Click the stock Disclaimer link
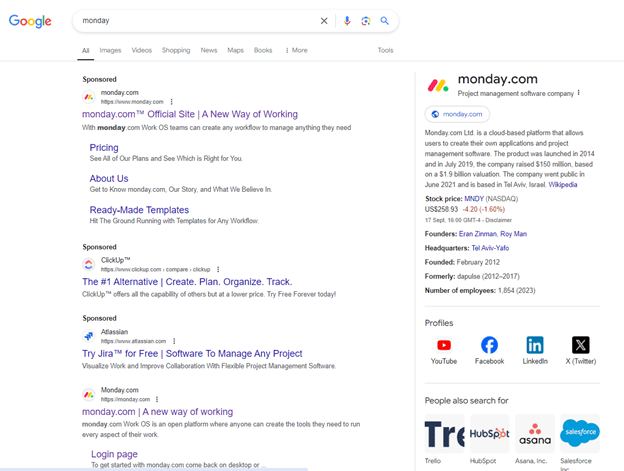 click(498, 220)
